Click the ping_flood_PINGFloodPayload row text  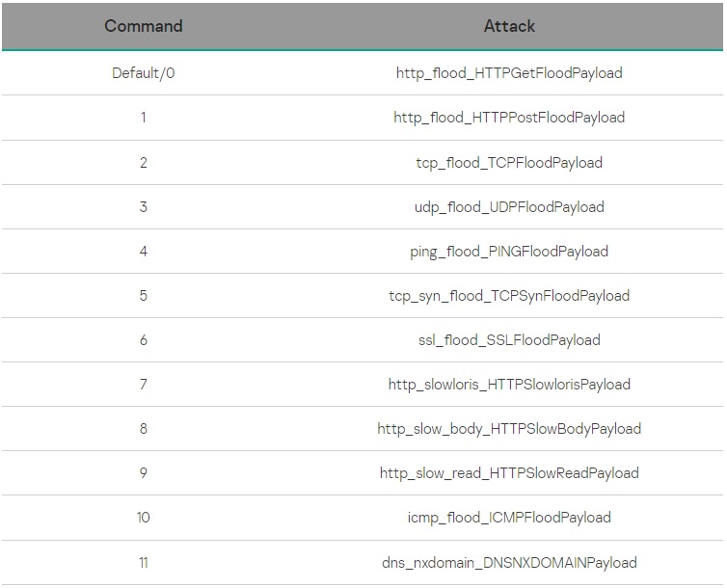(x=509, y=252)
